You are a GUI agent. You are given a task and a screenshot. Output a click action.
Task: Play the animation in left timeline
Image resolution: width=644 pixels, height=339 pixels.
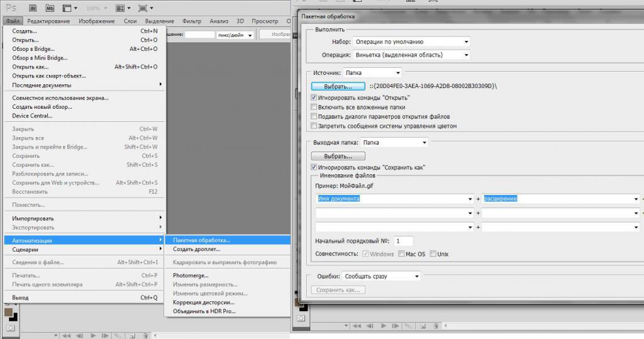[x=93, y=336]
